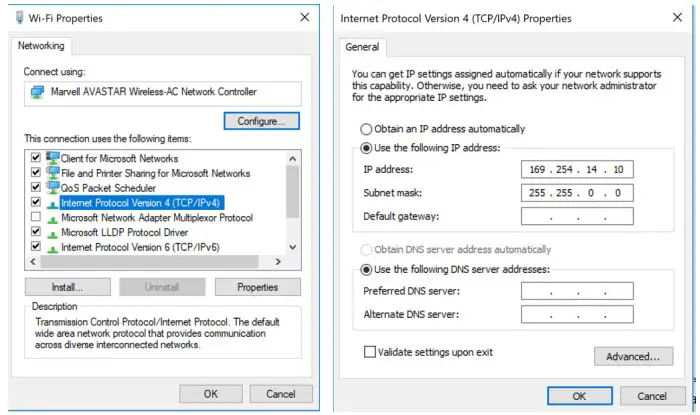The image size is (700, 415).
Task: Click the Microsoft LLDP Protocol Driver icon
Action: point(52,232)
